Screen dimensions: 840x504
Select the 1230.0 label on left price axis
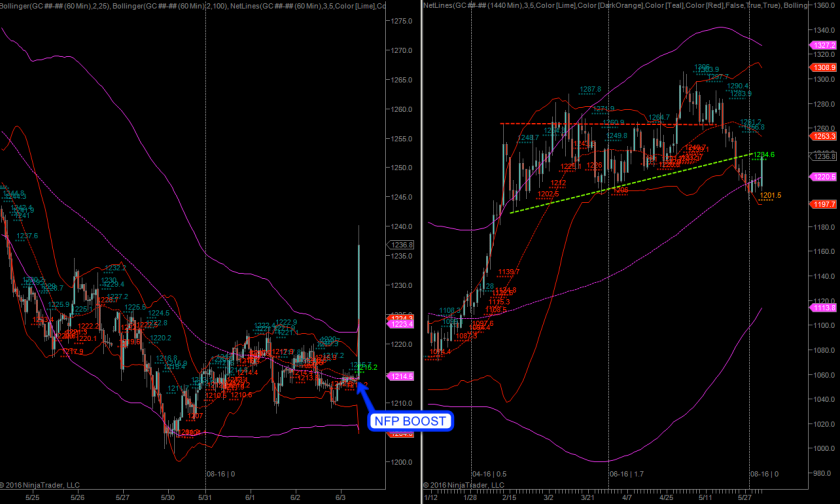click(402, 285)
